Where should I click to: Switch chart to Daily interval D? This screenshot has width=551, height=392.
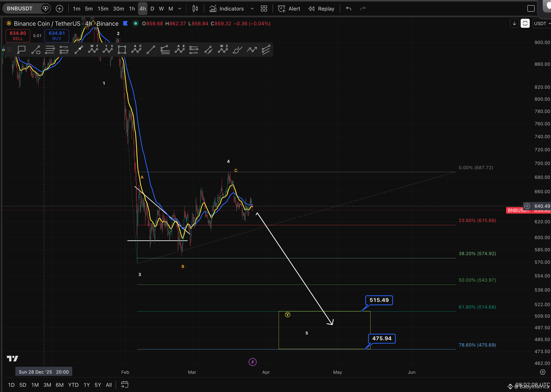click(x=152, y=9)
